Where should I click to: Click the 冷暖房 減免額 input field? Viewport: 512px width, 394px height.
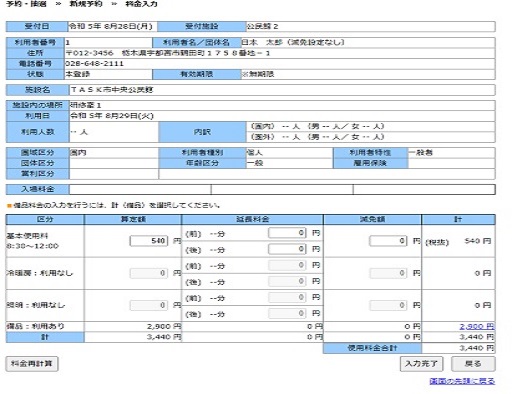(x=388, y=273)
